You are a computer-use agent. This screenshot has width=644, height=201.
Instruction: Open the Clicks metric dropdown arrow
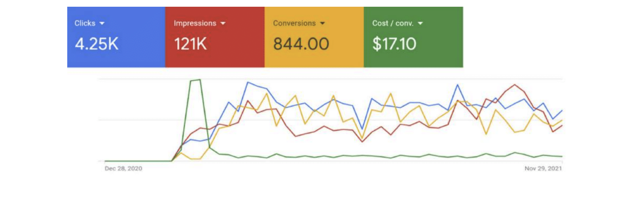[x=102, y=23]
